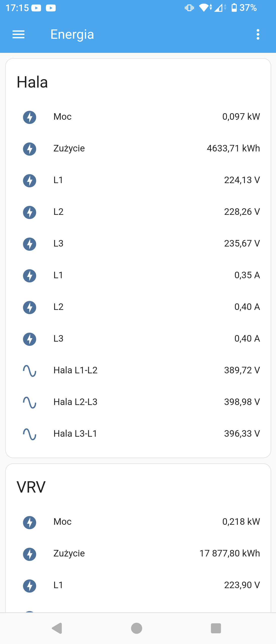Tap the sine wave icon for Hala L2-L3
Viewport: 276px width, 644px height.
click(x=30, y=403)
